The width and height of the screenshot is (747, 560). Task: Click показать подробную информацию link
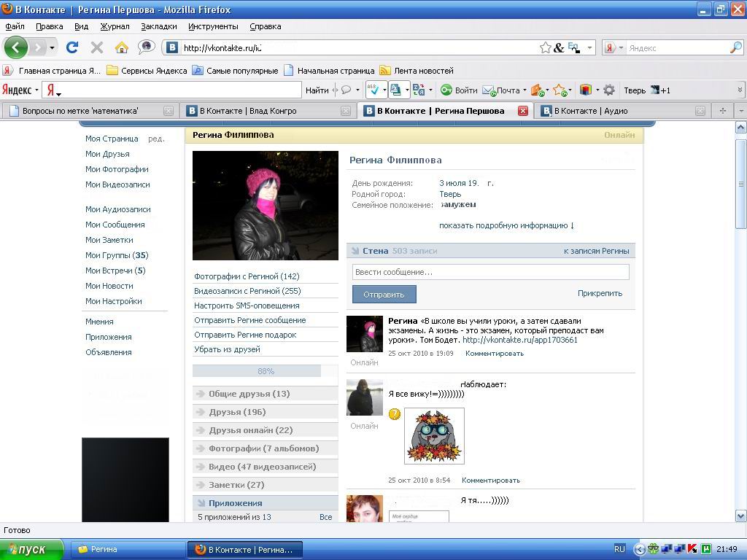coord(506,225)
